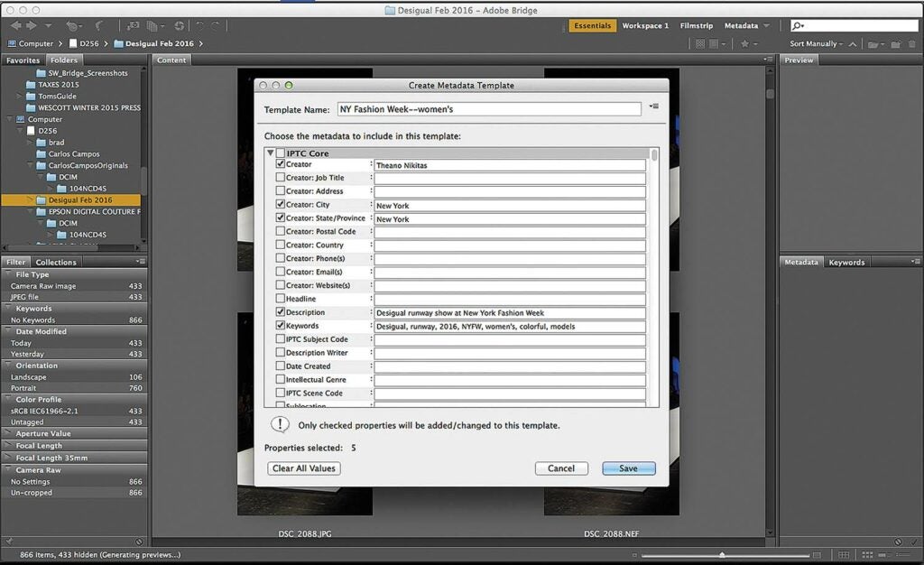Open the Collections tab
Viewport: 924px width, 565px height.
pyautogui.click(x=56, y=262)
